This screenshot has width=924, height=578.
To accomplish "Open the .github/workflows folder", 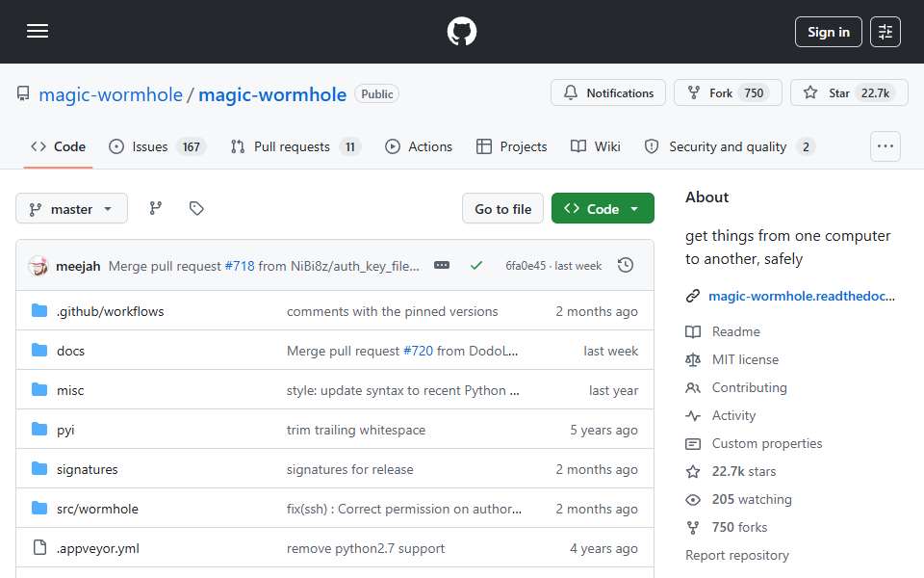I will (x=110, y=311).
